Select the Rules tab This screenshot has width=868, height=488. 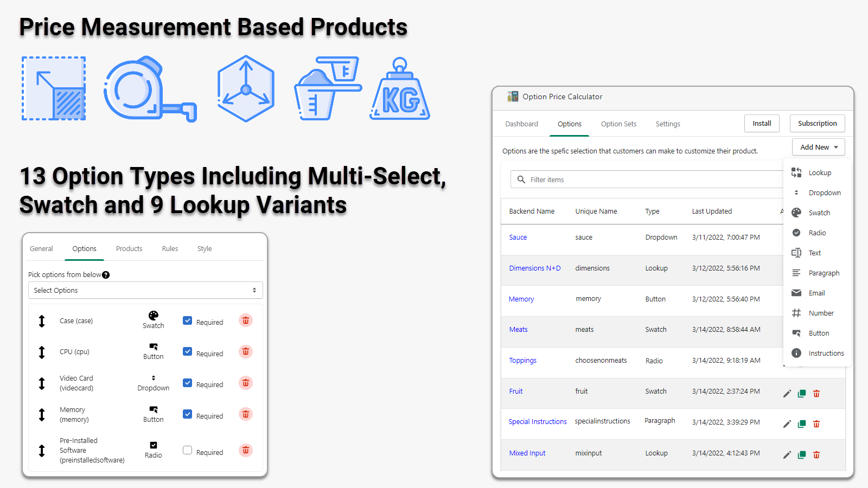coord(170,249)
